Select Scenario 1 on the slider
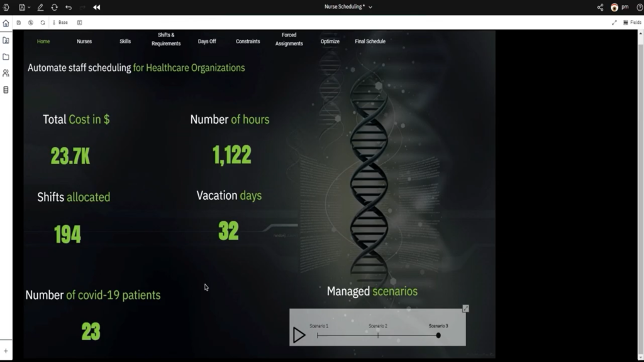 coord(318,336)
